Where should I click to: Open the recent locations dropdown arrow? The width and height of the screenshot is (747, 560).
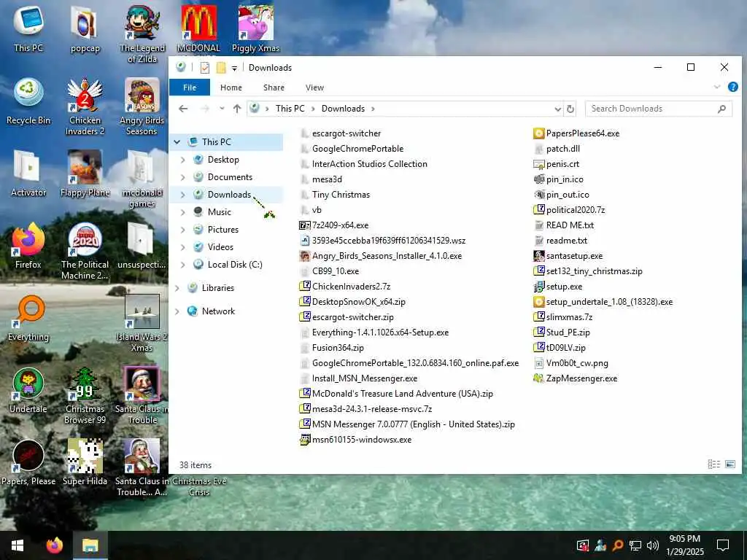(x=222, y=109)
